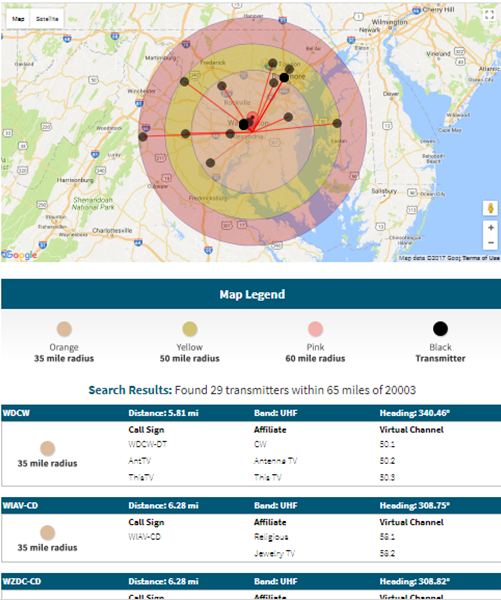Select transmitter marker southwest of Frederick
The height and width of the screenshot is (600, 501).
click(x=184, y=82)
